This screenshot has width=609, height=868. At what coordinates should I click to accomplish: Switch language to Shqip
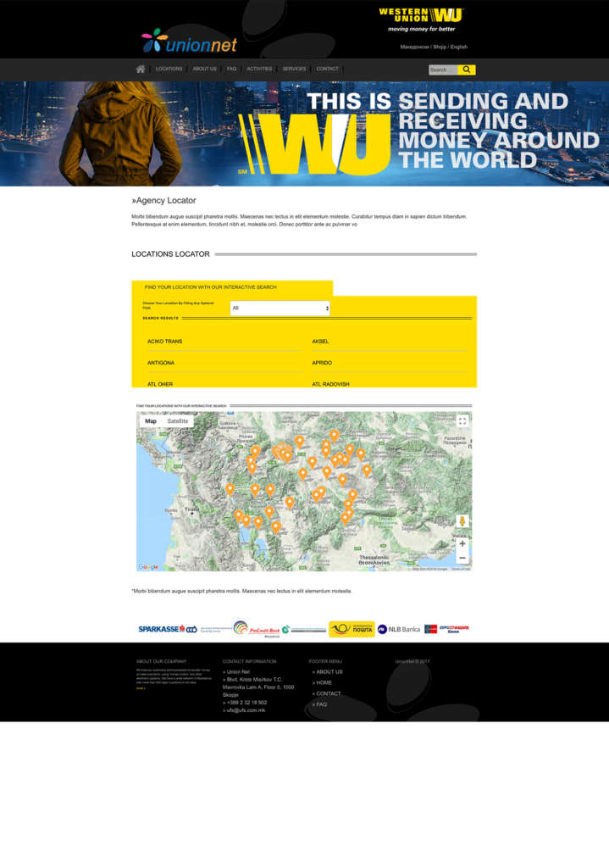pos(440,47)
